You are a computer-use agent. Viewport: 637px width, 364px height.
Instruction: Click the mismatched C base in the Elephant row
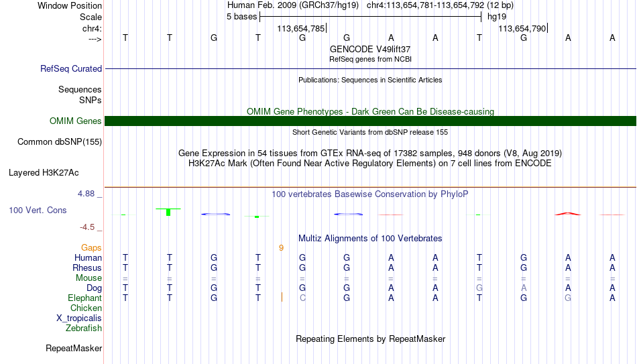[x=302, y=298]
